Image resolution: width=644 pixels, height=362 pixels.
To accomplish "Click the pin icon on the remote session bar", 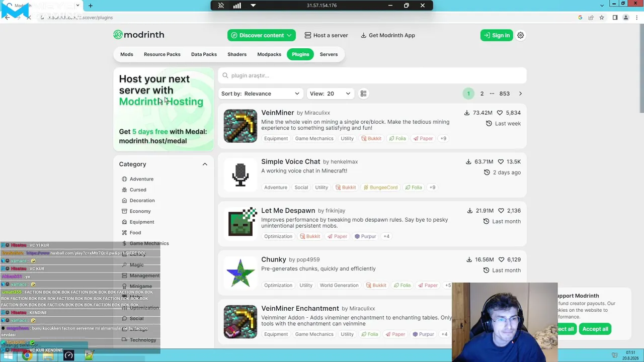I will 221,6.
